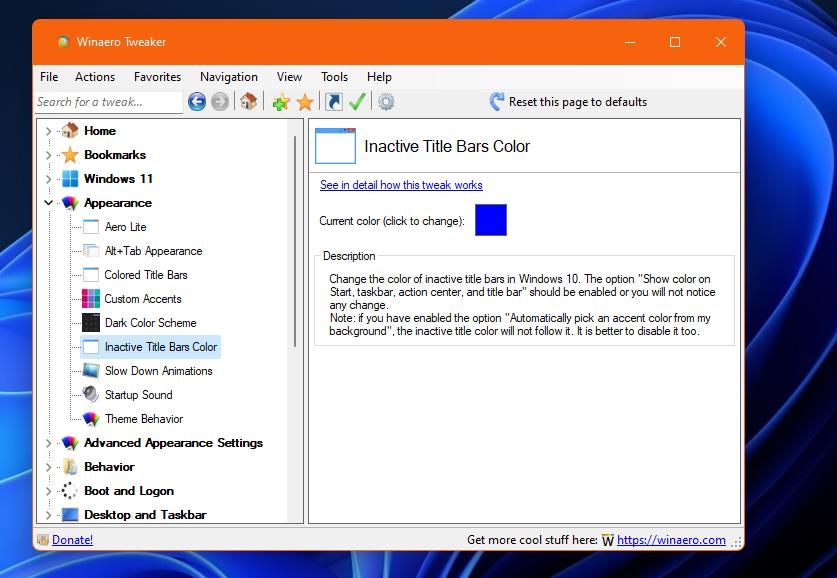Expand the Behavior category chevron
Viewport: 837px width, 578px height.
click(49, 467)
